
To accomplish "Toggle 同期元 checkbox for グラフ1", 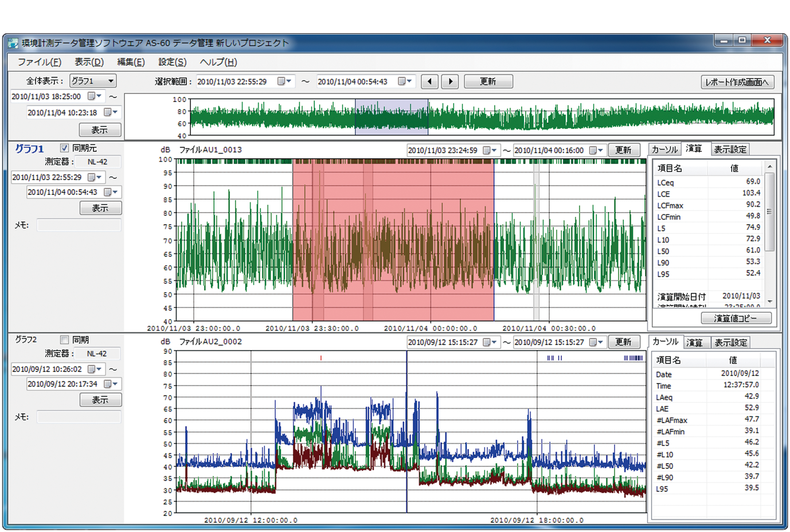I will (x=65, y=148).
